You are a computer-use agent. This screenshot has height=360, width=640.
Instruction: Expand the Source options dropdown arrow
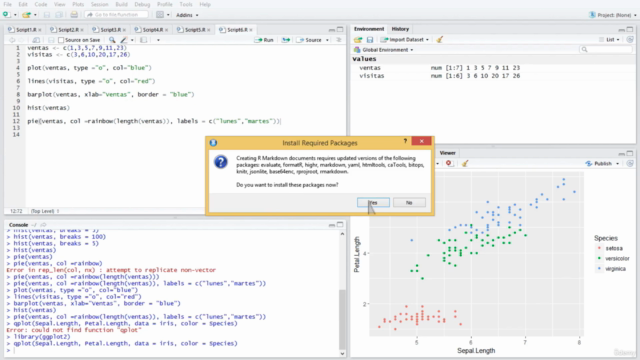tap(327, 40)
